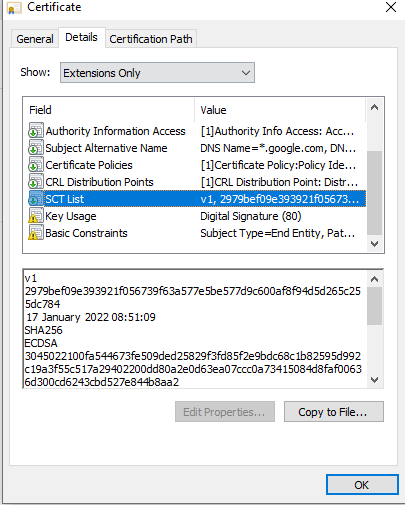Screen dimensions: 405x505
Task: Click the Copy to File button
Action: [x=334, y=412]
